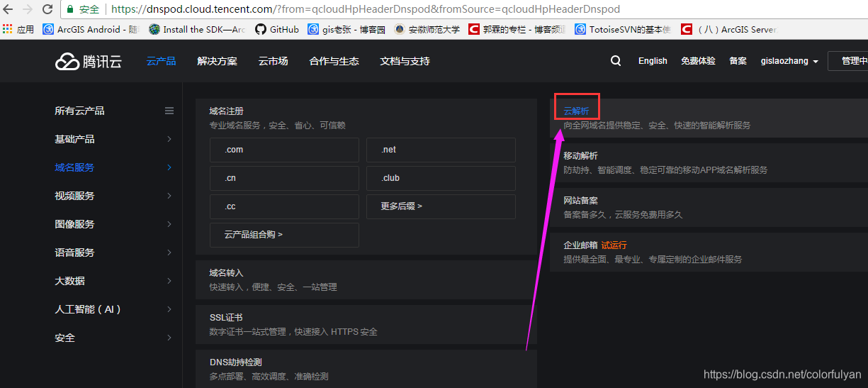Viewport: 868px width, 388px height.
Task: Select the 文档与支持 nav menu
Action: (405, 61)
